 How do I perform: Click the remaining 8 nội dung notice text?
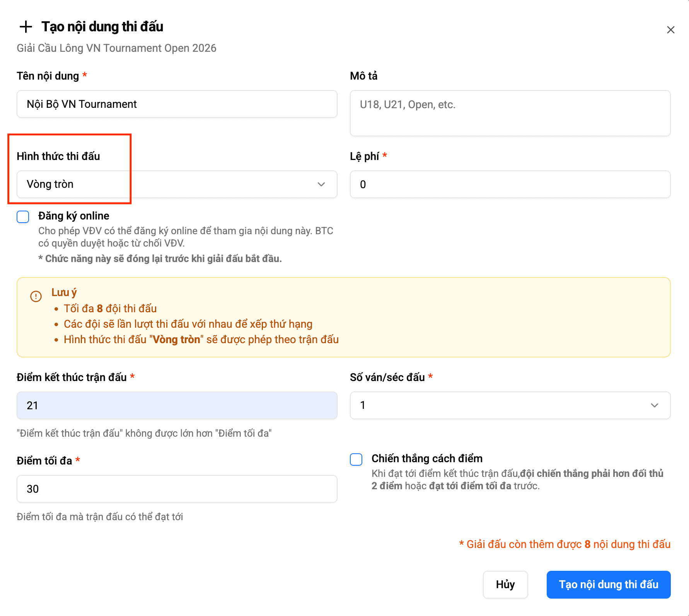point(565,544)
